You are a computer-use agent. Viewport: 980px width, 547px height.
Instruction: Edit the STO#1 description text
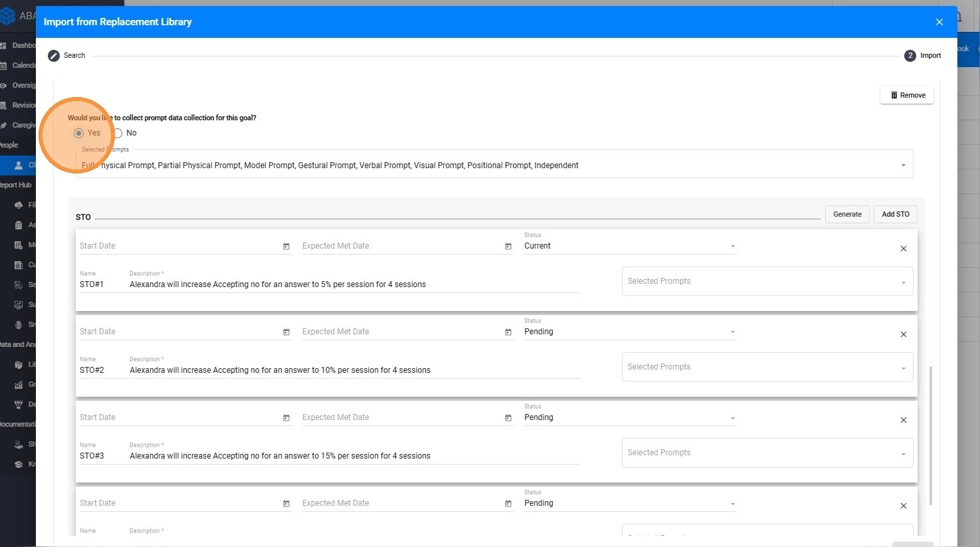[354, 284]
